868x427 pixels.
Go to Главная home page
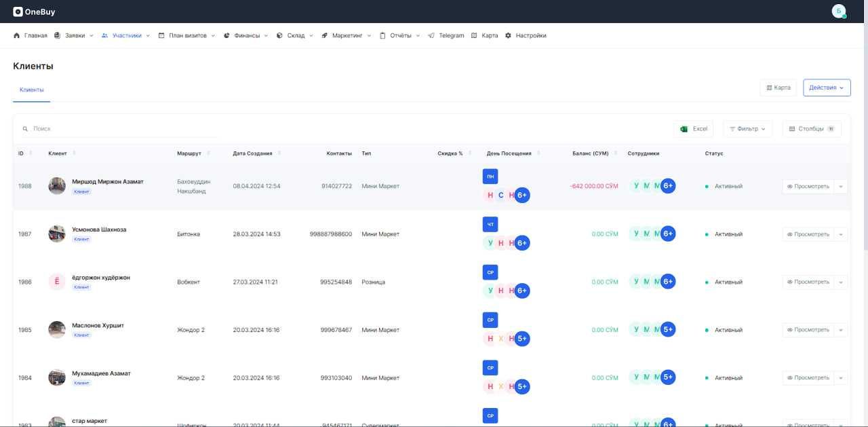coord(31,35)
